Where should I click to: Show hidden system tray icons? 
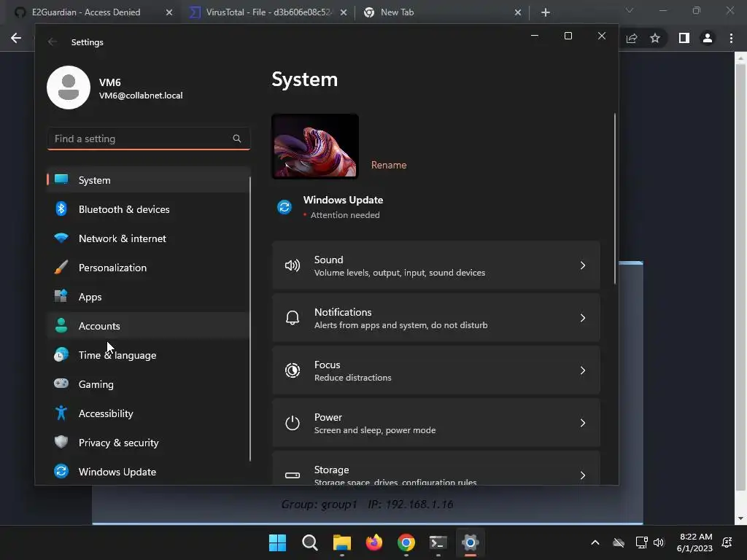pyautogui.click(x=595, y=542)
